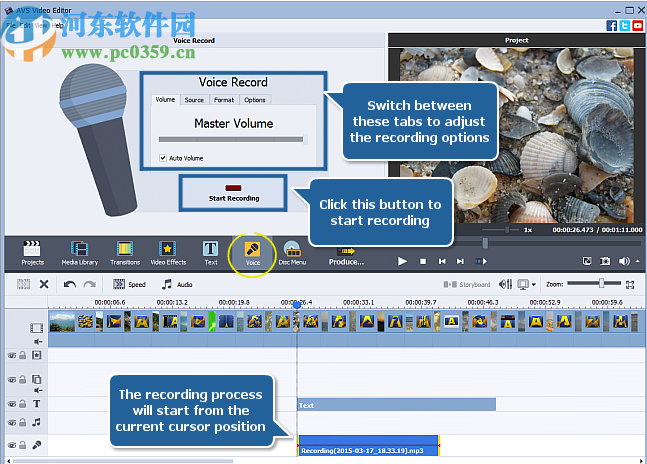The image size is (647, 464).
Task: Click the timeline horizontal scrollbar
Action: pos(124,461)
